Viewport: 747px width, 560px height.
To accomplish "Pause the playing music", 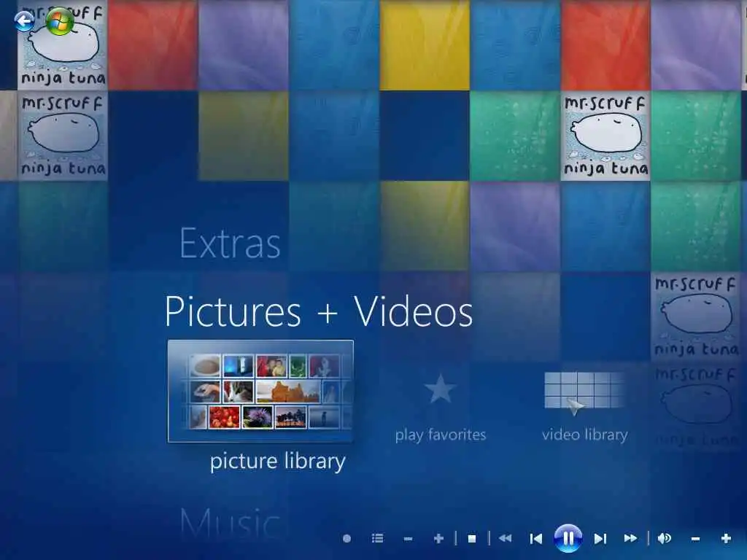I will coord(568,538).
